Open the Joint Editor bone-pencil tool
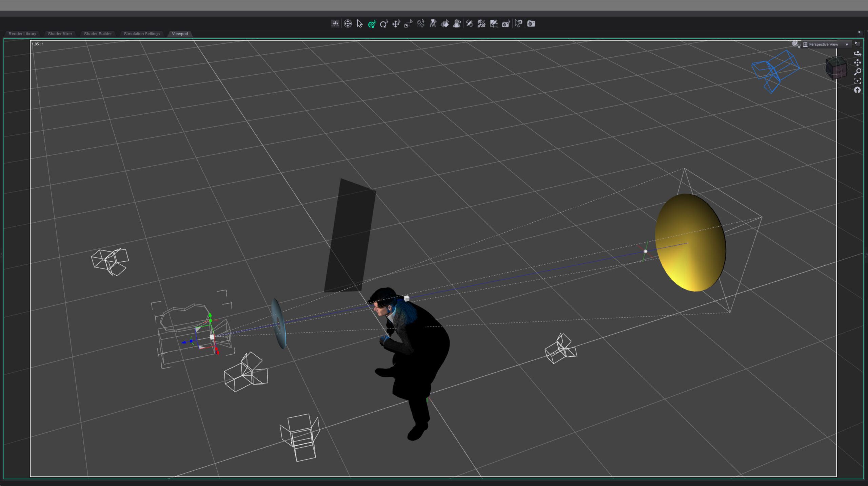868x486 pixels. [469, 24]
